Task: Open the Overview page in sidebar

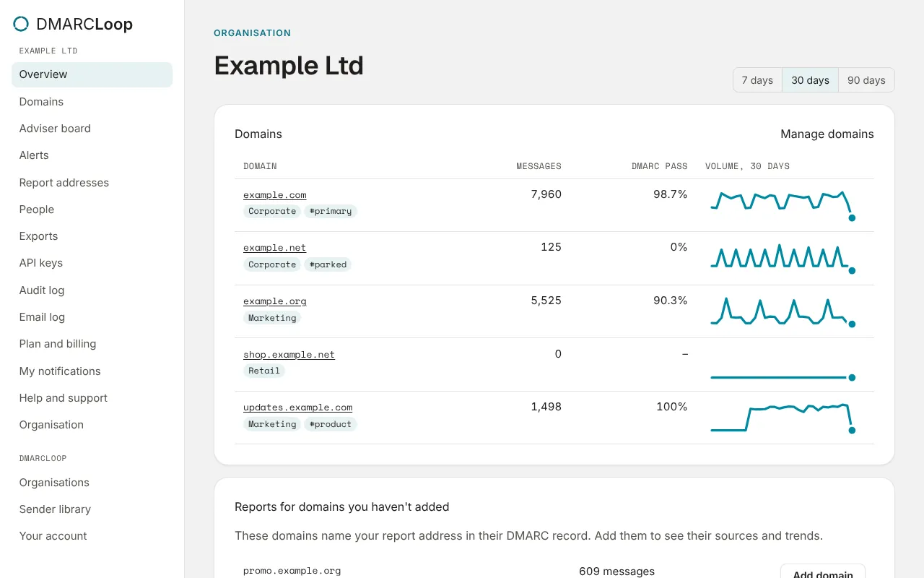Action: [x=92, y=74]
